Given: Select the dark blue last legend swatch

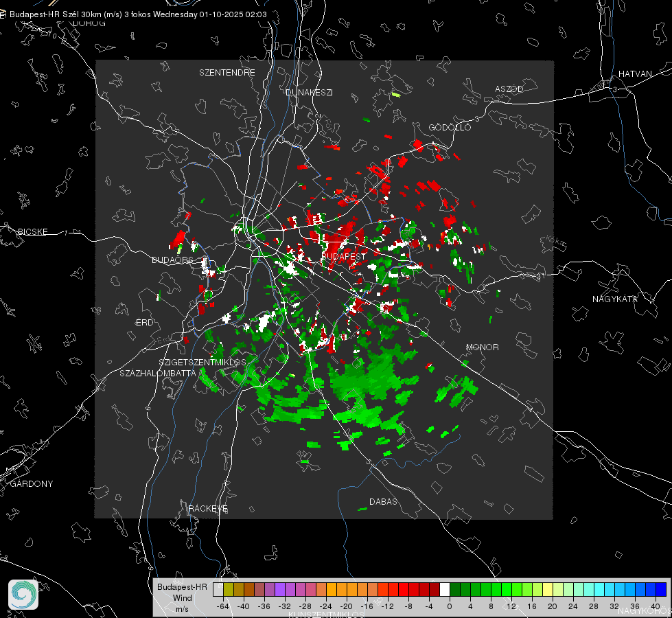Looking at the screenshot, I should pyautogui.click(x=661, y=589).
